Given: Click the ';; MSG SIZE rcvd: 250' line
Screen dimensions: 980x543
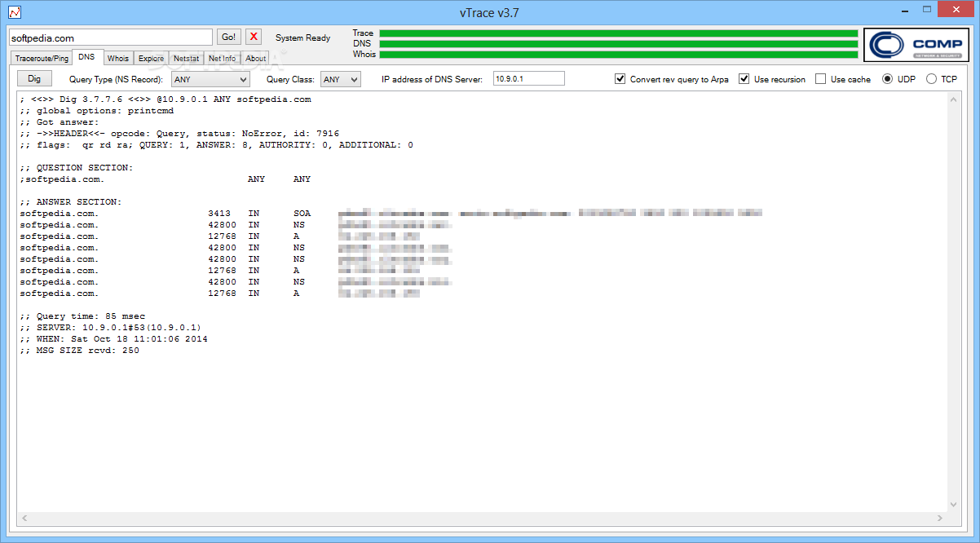Looking at the screenshot, I should [x=80, y=351].
